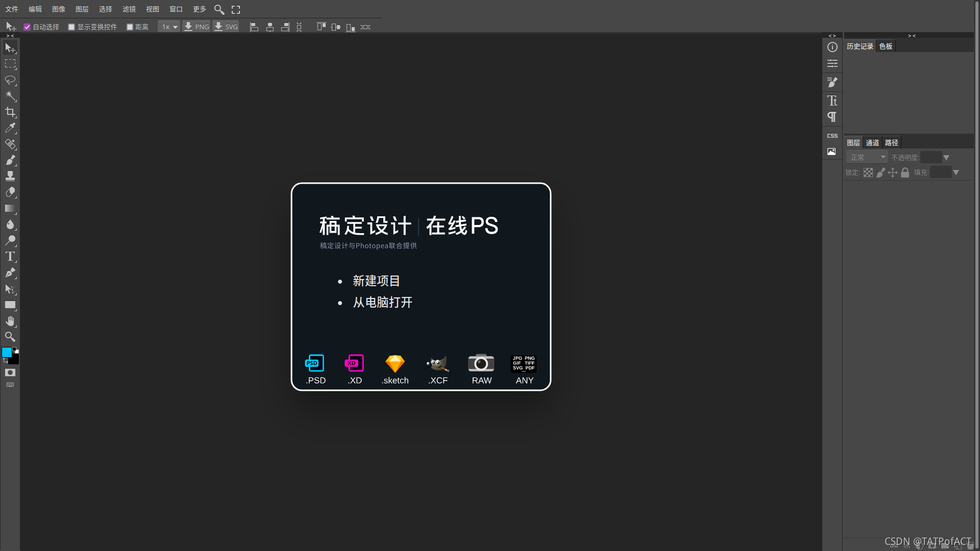Expand the 不透明度 opacity arrow
The height and width of the screenshot is (551, 980).
pyautogui.click(x=946, y=158)
